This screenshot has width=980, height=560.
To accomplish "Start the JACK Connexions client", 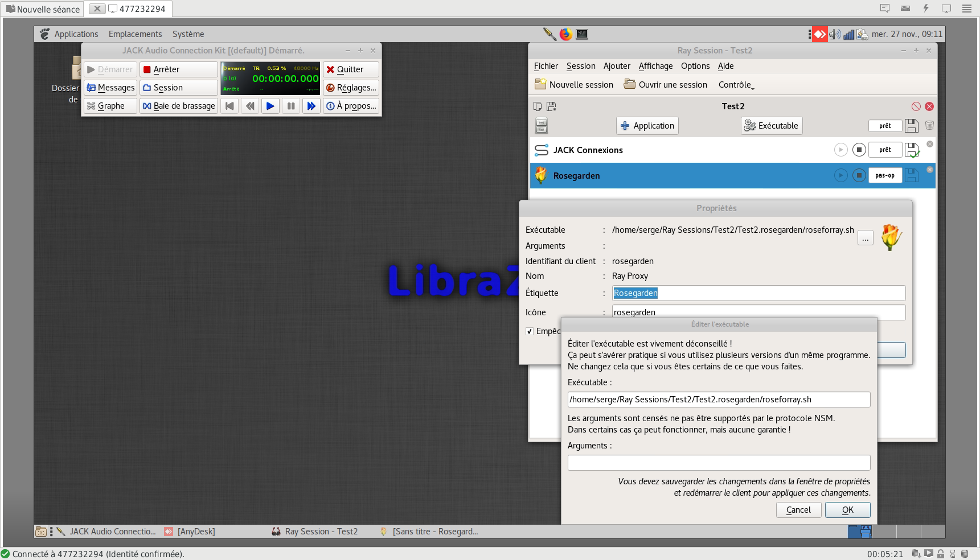I will (840, 150).
